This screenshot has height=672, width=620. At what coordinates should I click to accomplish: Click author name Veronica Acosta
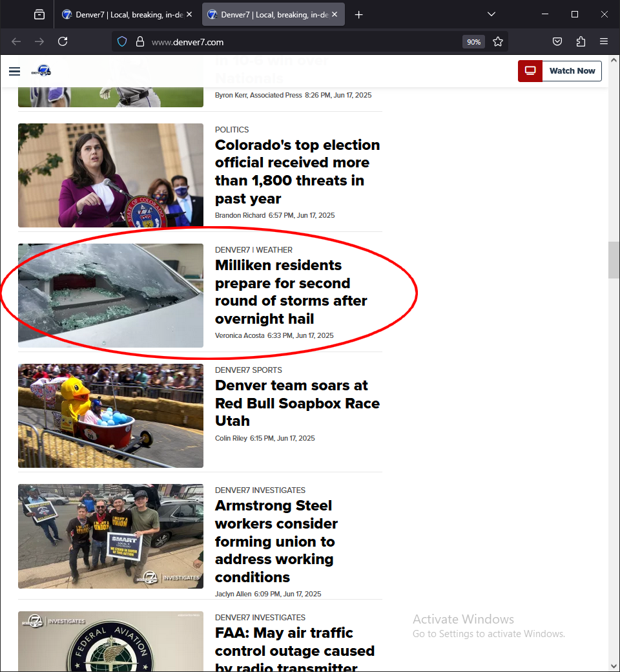(x=240, y=335)
